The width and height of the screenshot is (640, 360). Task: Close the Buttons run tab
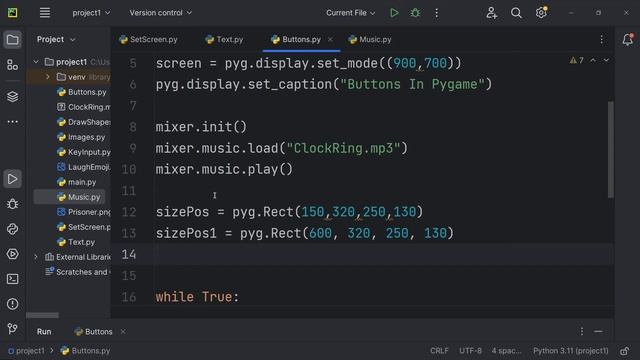coord(123,331)
